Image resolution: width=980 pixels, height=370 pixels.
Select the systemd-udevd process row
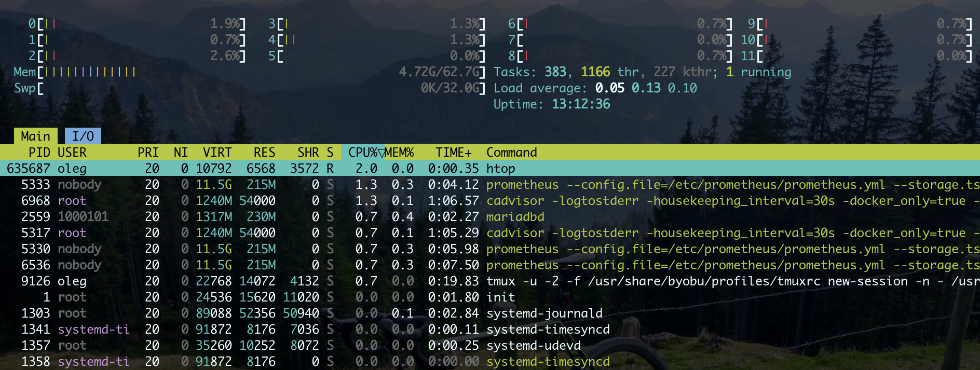[533, 346]
